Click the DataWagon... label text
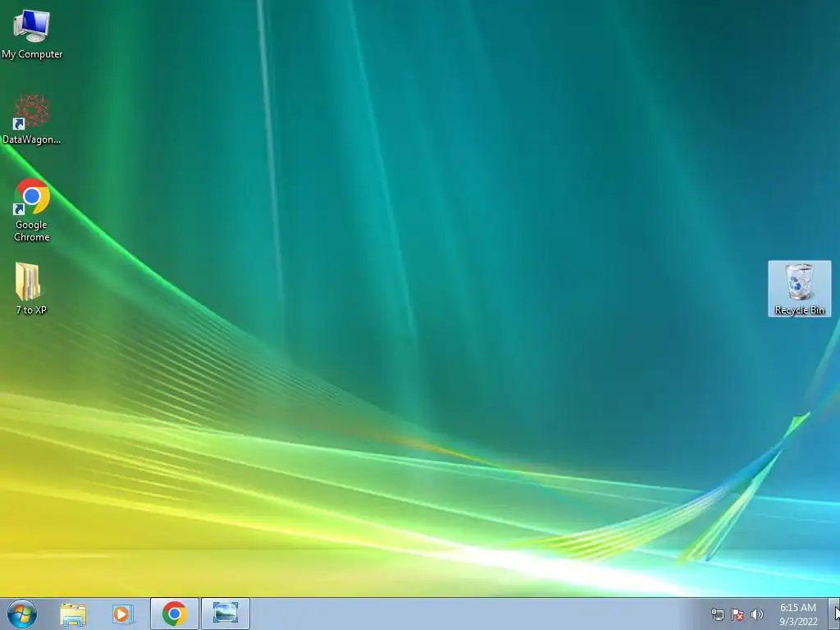This screenshot has width=840, height=630. 32,139
